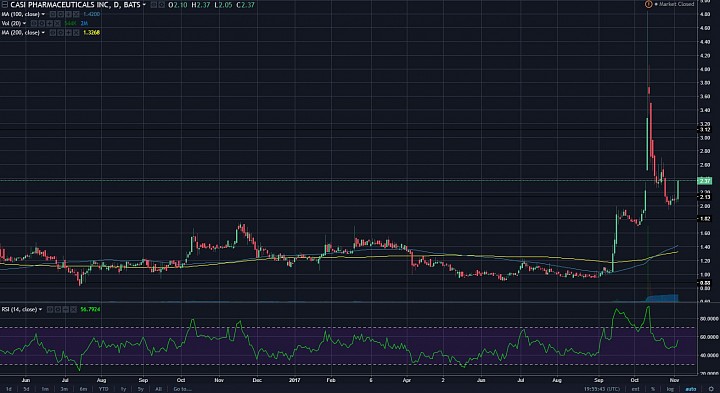Click the High value H2.37 in header

coord(201,5)
